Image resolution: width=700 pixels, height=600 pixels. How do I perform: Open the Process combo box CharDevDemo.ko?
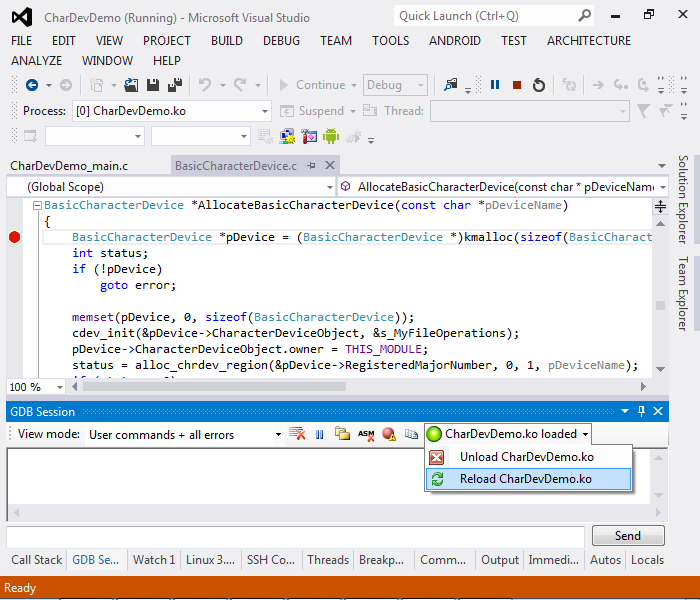click(x=172, y=111)
